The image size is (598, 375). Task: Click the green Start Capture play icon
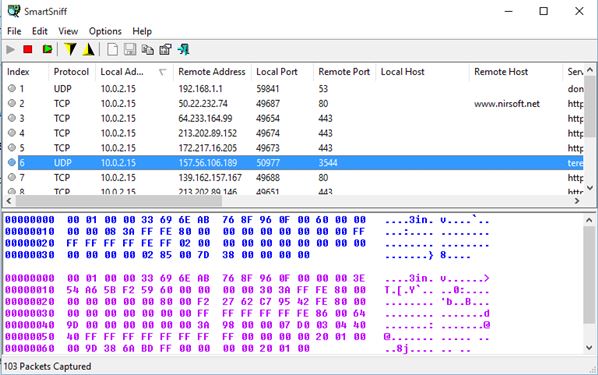11,50
